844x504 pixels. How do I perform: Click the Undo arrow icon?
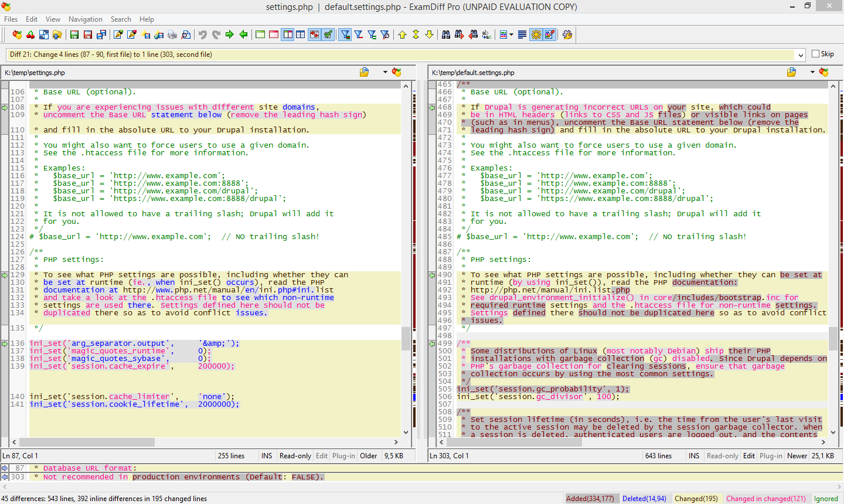pos(202,35)
